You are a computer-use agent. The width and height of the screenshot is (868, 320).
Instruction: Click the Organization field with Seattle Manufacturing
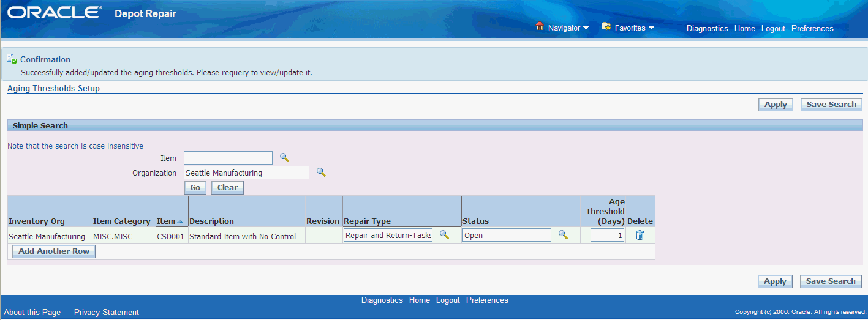coord(246,173)
